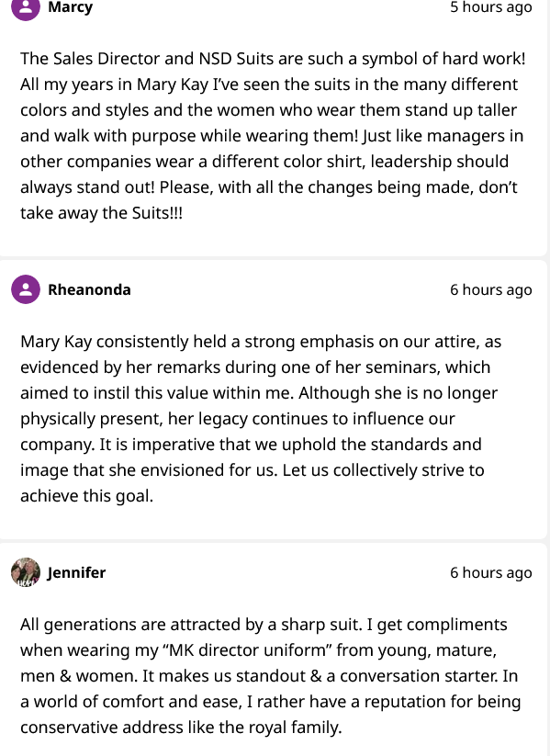This screenshot has width=550, height=756.
Task: Visit the Jennifer commenter name
Action: 76,572
